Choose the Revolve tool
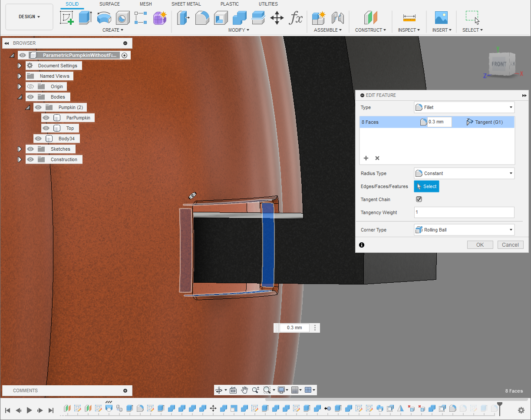Image resolution: width=531 pixels, height=420 pixels. point(104,18)
